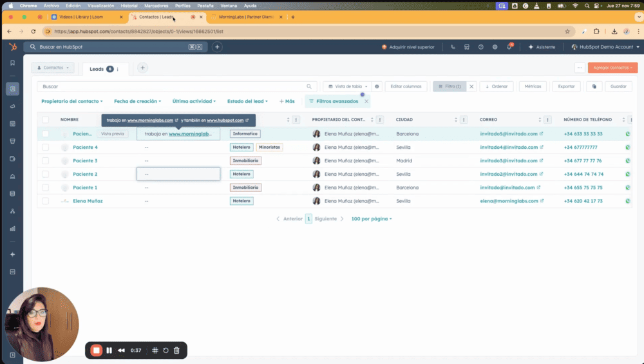Check the box for Paciente 2 row

[45, 174]
